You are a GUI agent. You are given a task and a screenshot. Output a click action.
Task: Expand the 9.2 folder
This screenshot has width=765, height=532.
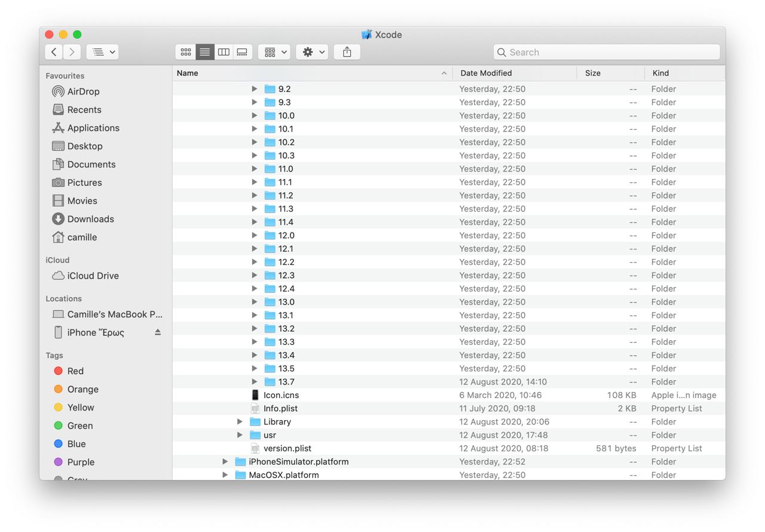click(x=255, y=88)
